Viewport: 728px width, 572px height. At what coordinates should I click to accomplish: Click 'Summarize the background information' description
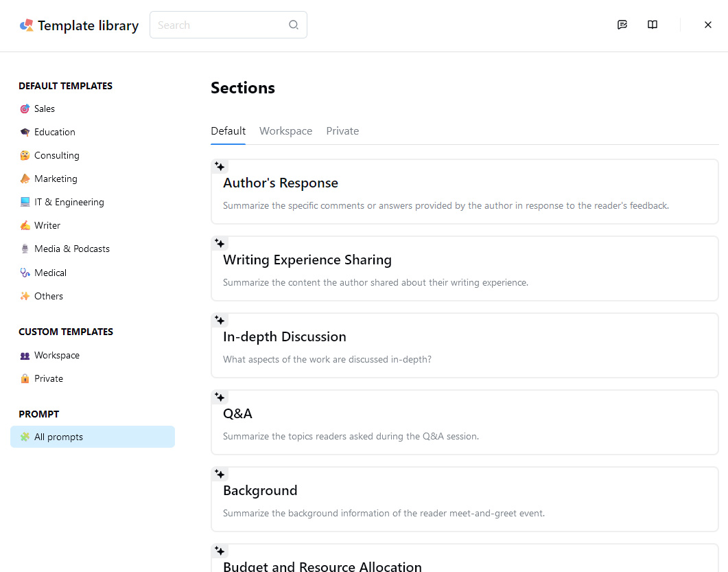point(384,513)
